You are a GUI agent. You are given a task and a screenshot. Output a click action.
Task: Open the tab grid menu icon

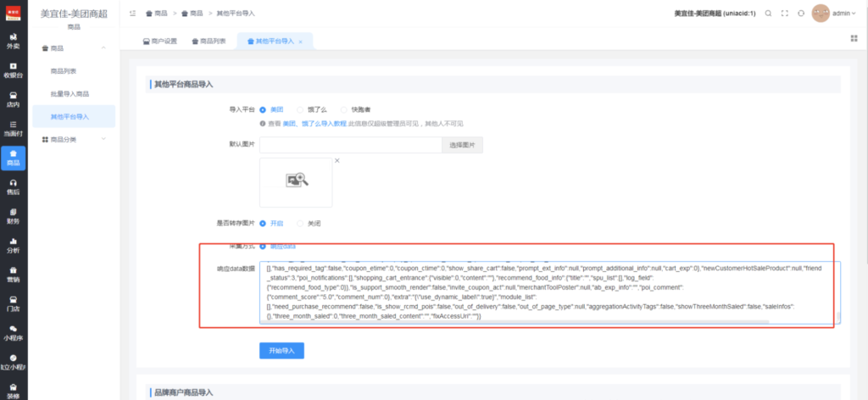854,38
